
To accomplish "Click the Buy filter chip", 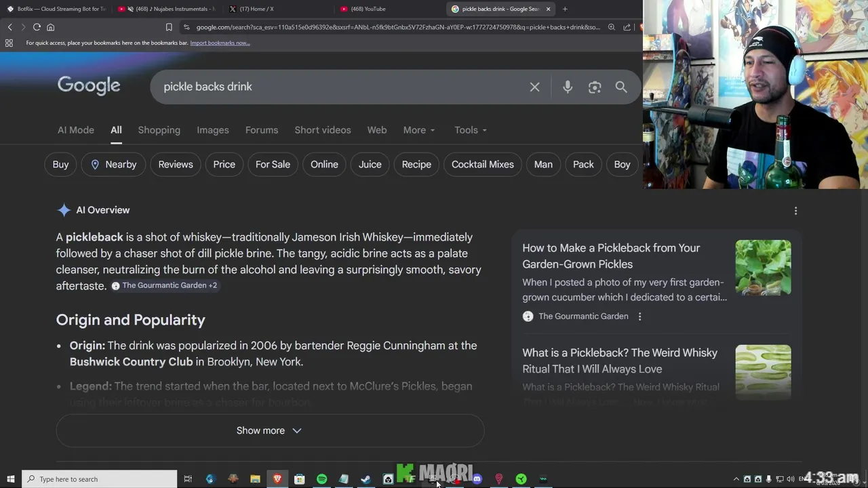I will pos(60,165).
